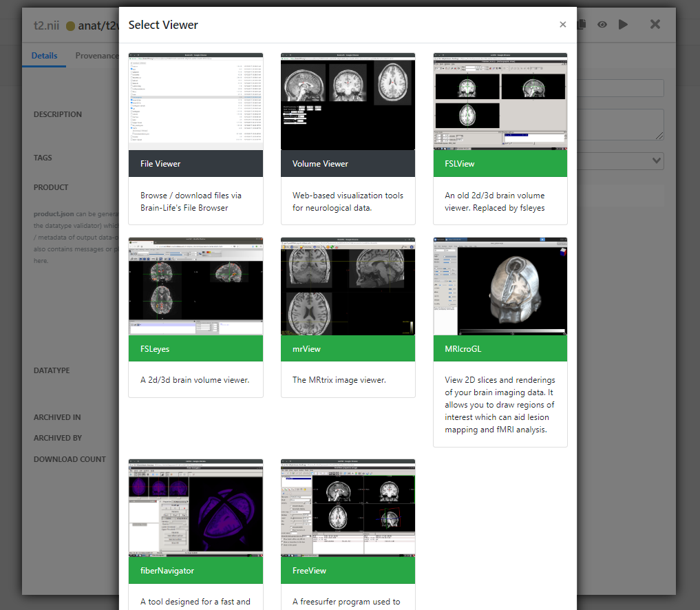
Task: Click 'Browse / download files via' description text
Action: 191,196
